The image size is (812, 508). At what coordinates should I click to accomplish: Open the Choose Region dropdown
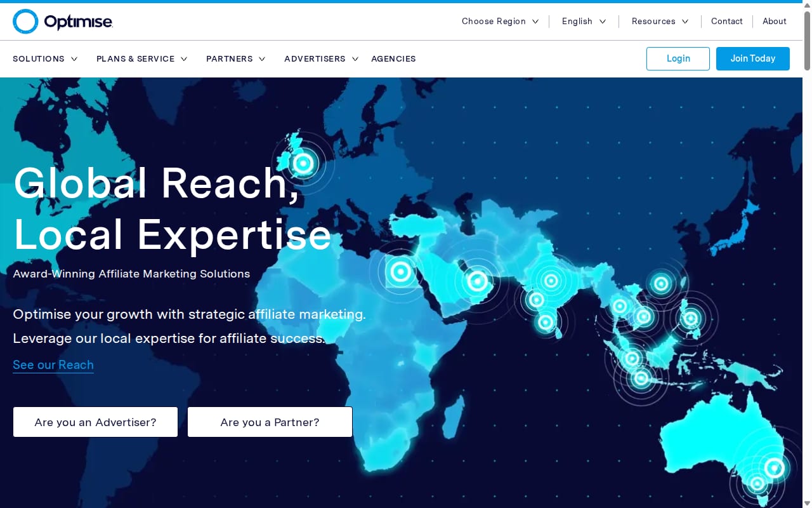pyautogui.click(x=500, y=22)
